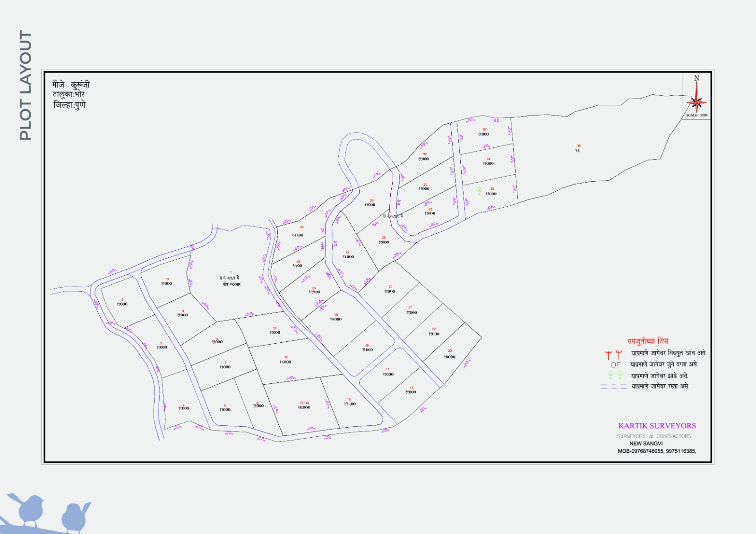
Task: Click the क्षेत्र area text in plot 1
Action: pos(232,284)
